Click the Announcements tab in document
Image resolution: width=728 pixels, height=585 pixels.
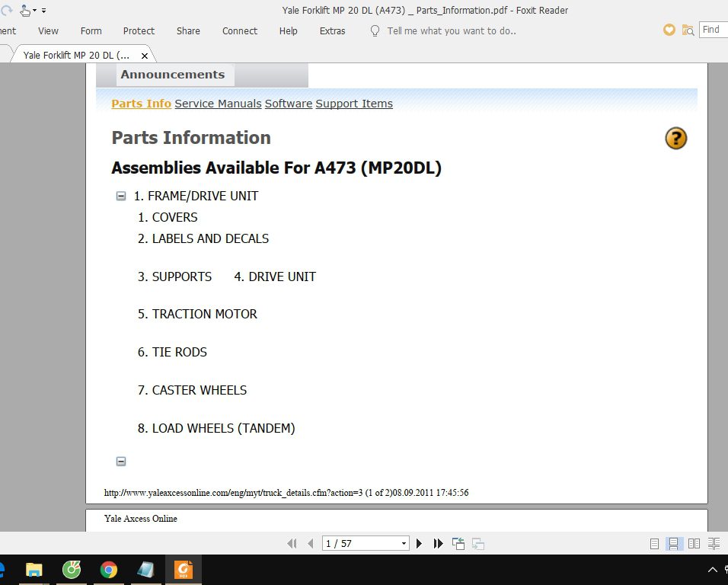coord(173,75)
